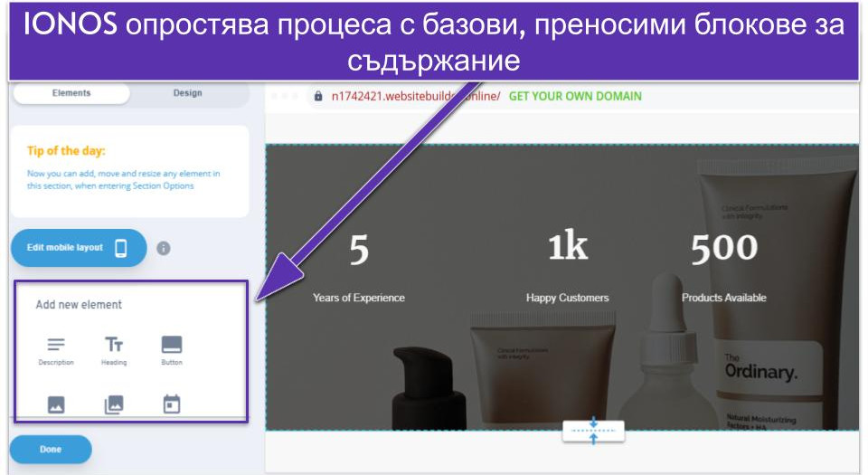
Task: Open the info icon beside Edit mobile layout
Action: (x=164, y=248)
